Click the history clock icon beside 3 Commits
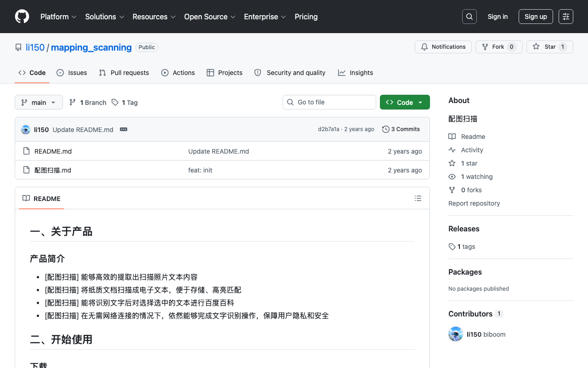The height and width of the screenshot is (368, 588). [x=386, y=129]
